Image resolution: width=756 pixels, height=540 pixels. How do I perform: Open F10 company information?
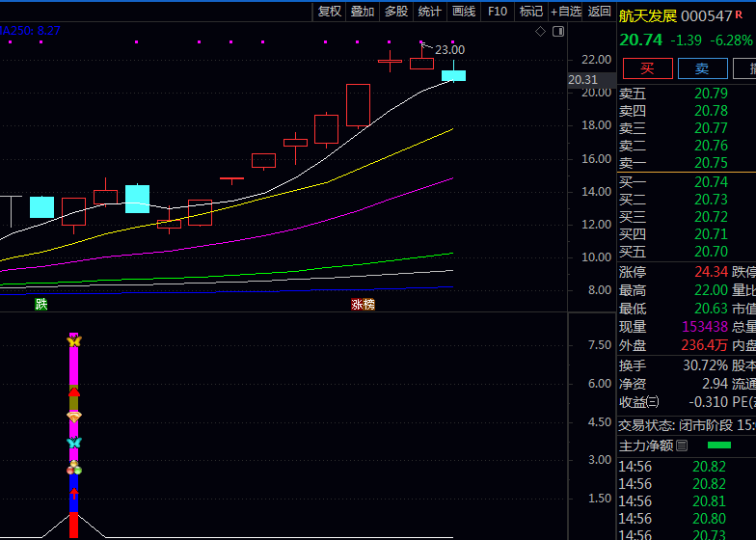click(x=498, y=12)
